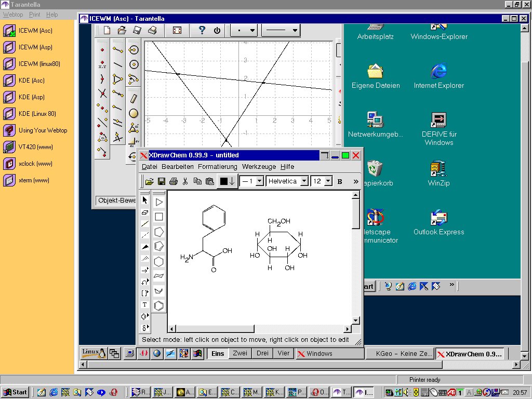The image size is (532, 399).
Task: Open the WinZip desktop shortcut
Action: pyautogui.click(x=438, y=174)
